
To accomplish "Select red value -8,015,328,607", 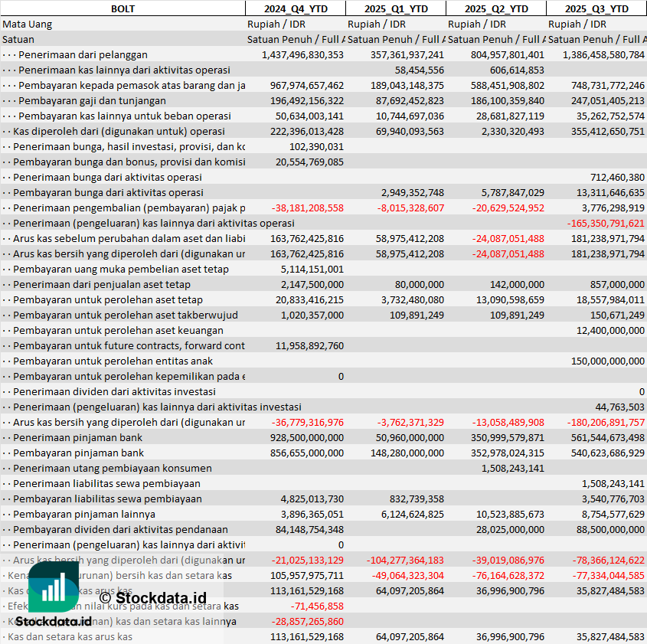I will click(410, 208).
